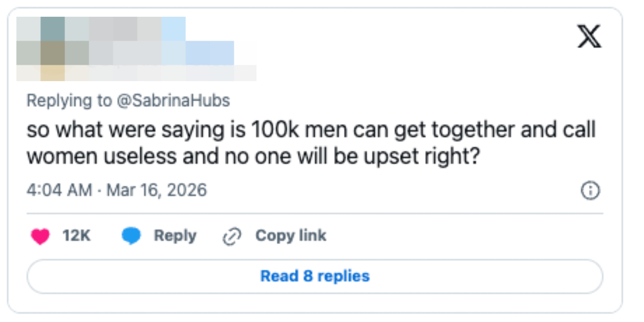
Task: Click the blurred blue Follow link
Action: click(210, 53)
